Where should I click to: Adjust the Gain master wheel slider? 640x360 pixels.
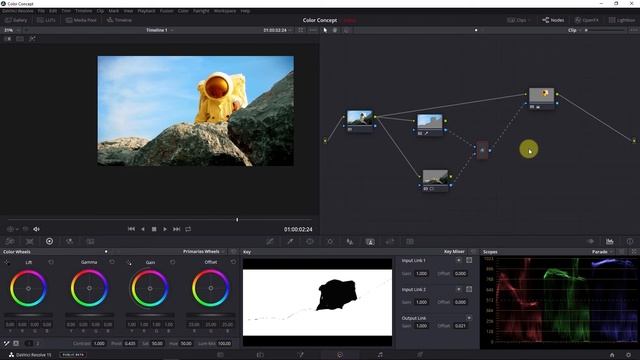150,315
